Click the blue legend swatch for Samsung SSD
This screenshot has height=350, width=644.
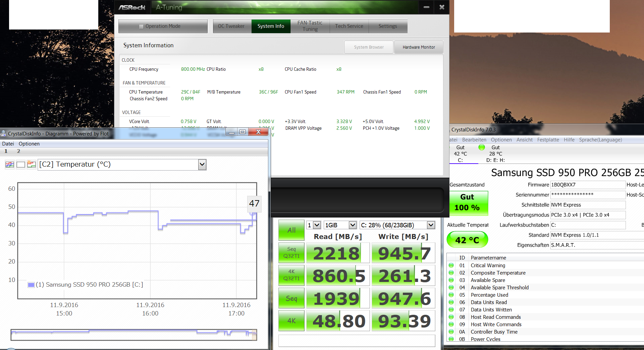pyautogui.click(x=31, y=285)
